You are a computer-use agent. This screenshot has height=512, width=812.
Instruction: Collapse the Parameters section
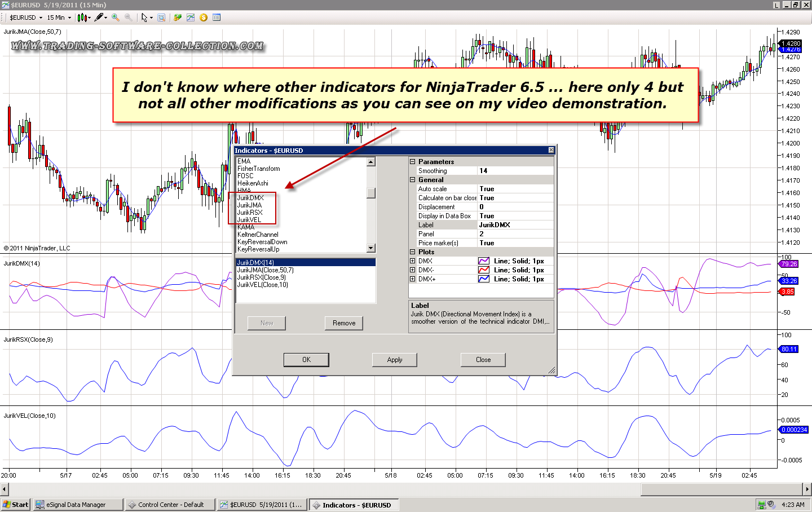[x=412, y=162]
